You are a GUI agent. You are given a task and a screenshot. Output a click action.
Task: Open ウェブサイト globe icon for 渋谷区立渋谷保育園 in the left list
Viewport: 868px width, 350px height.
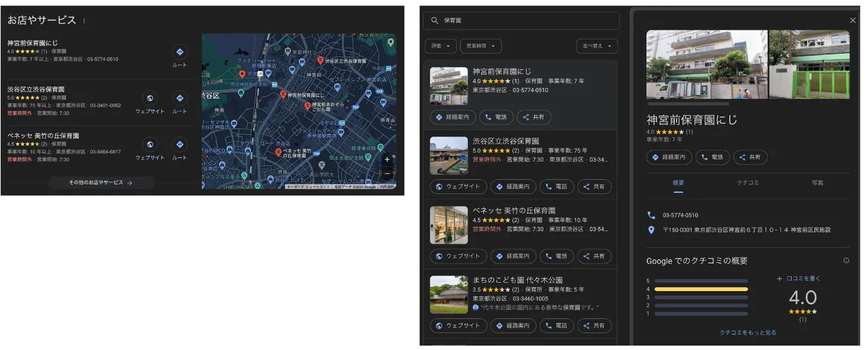pos(150,98)
